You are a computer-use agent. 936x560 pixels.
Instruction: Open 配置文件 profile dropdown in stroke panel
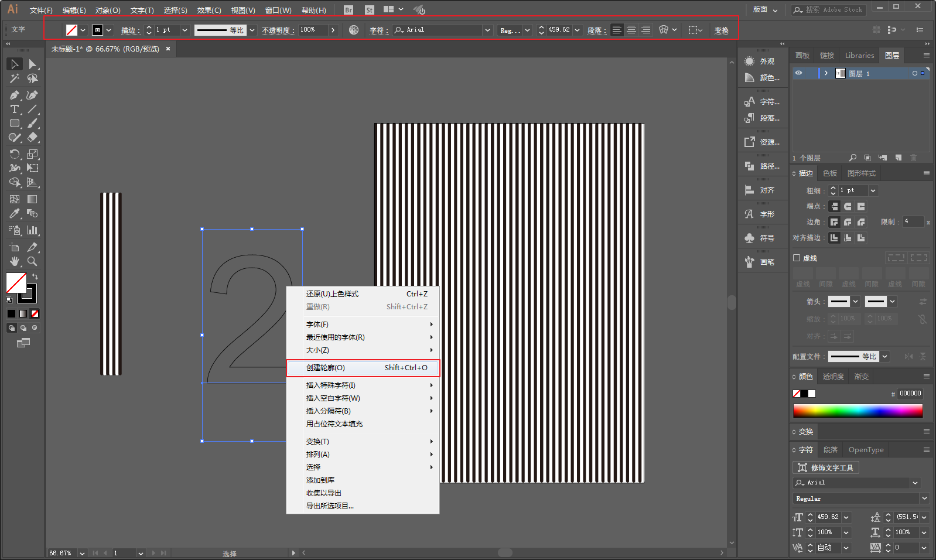(884, 356)
